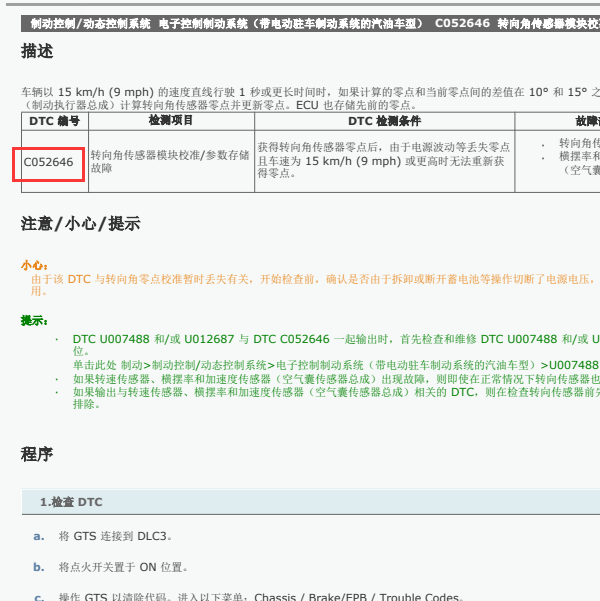Screen dimensions: 600x601
Task: Select the 注意/小心/提示 heading
Action: coord(81,224)
